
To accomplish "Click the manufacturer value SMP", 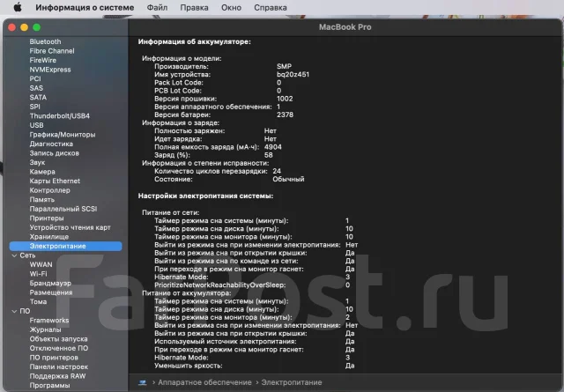I will tap(284, 67).
